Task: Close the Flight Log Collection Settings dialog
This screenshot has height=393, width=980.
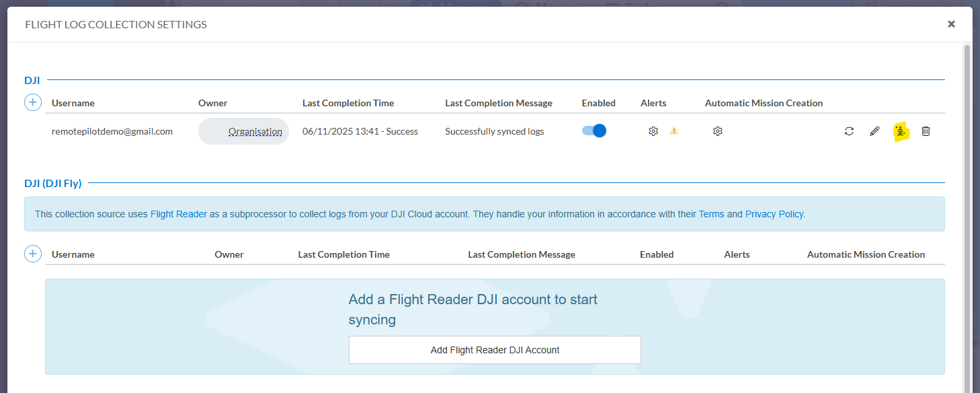Action: (x=951, y=24)
